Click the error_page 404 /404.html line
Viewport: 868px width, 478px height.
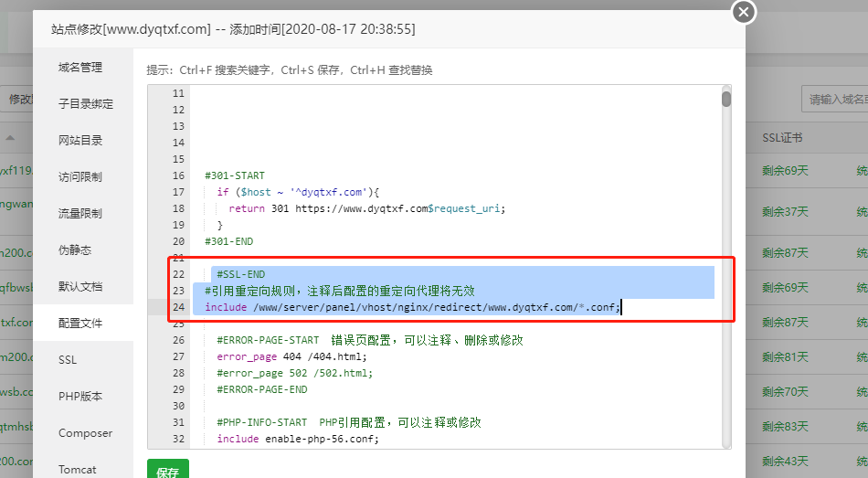tap(291, 356)
